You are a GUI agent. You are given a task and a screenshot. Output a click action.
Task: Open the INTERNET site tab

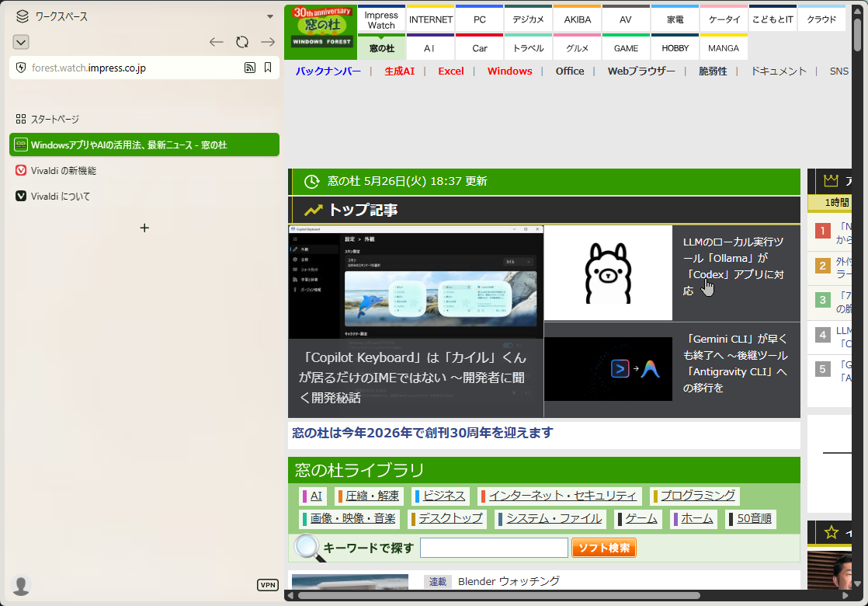click(431, 19)
